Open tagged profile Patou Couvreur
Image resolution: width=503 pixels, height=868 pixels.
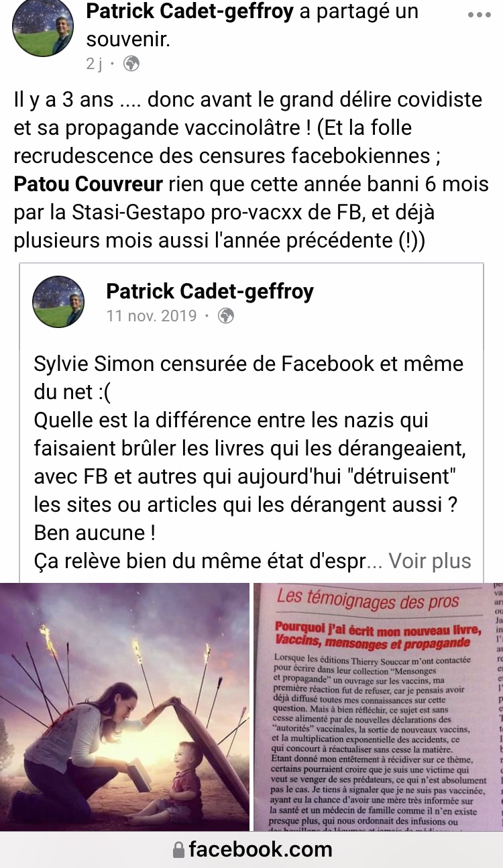point(89,184)
